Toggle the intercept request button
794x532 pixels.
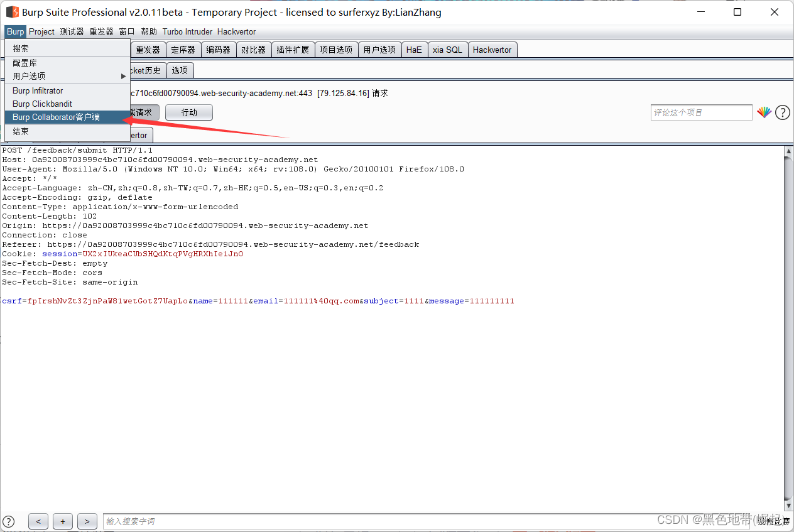pos(144,112)
